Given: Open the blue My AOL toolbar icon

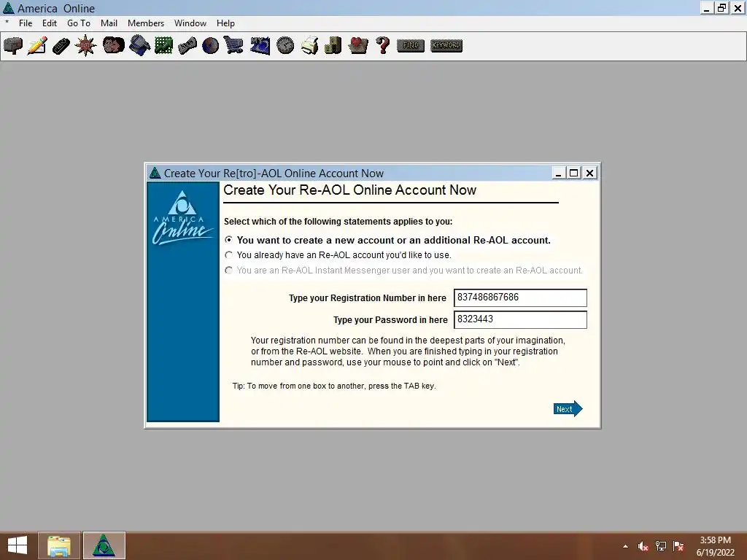Looking at the screenshot, I should point(260,46).
